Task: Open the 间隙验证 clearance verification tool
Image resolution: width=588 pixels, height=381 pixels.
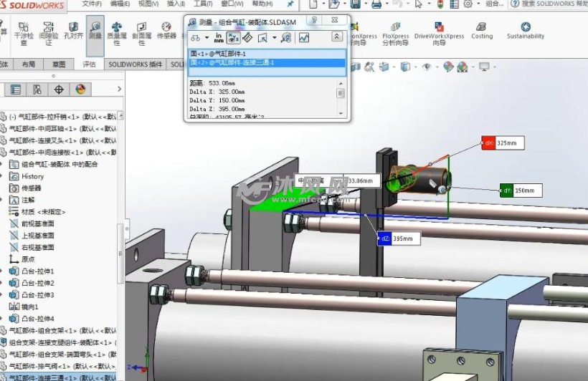Action: click(x=48, y=34)
